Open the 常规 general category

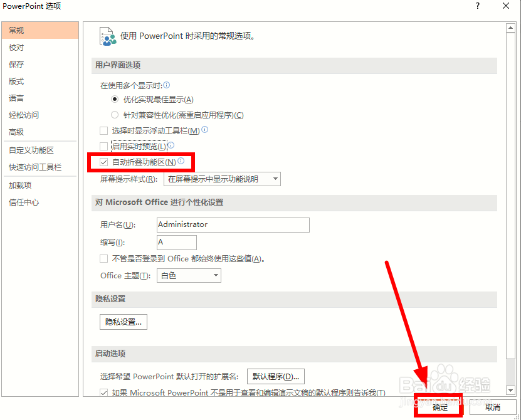(x=40, y=31)
